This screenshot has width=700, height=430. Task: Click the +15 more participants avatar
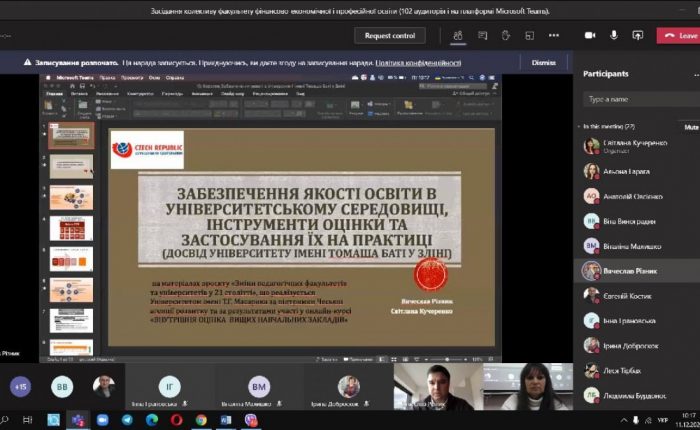tap(21, 387)
